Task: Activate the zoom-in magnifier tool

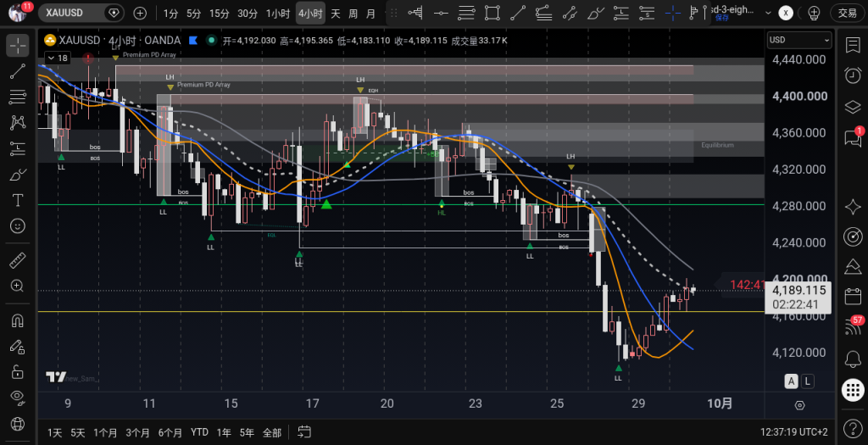Action: click(x=18, y=286)
